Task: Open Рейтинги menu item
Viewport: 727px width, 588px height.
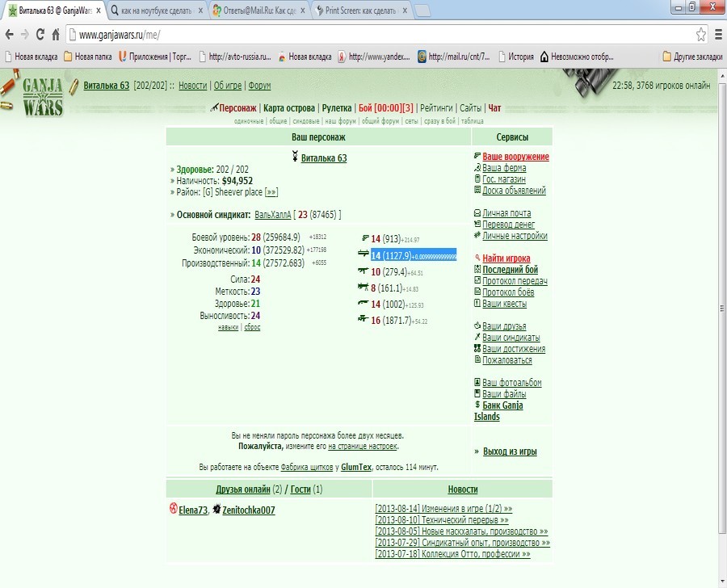Action: click(436, 108)
